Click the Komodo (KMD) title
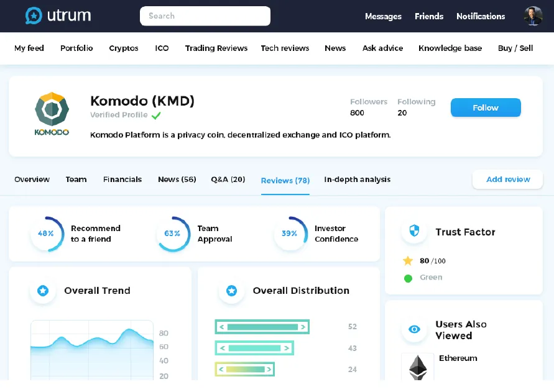The image size is (554, 392). 142,101
